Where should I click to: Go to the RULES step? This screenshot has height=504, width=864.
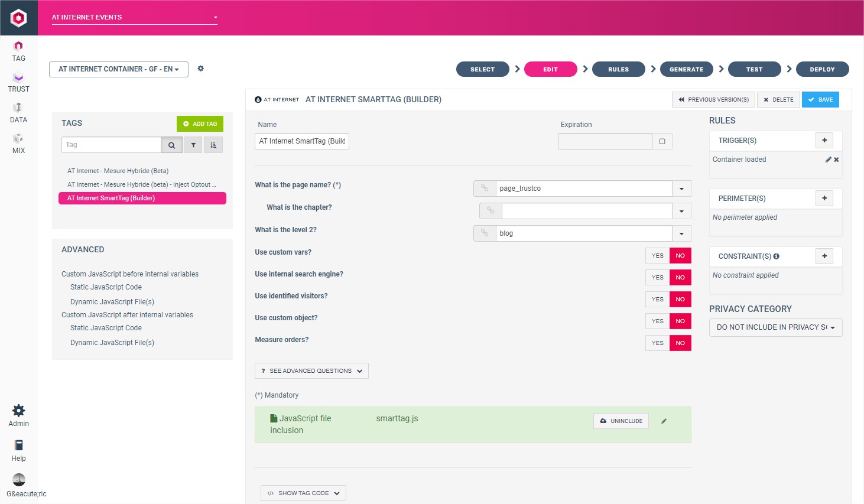(x=618, y=69)
